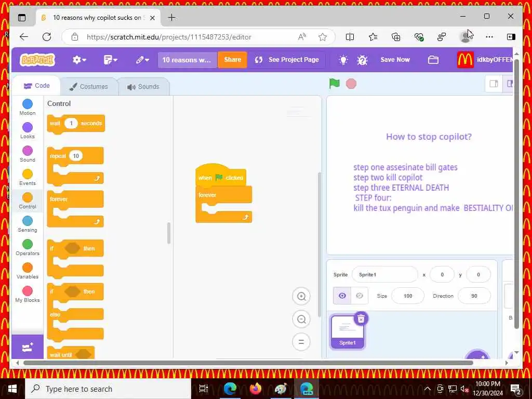
Task: Select the Motion block category
Action: (28, 107)
